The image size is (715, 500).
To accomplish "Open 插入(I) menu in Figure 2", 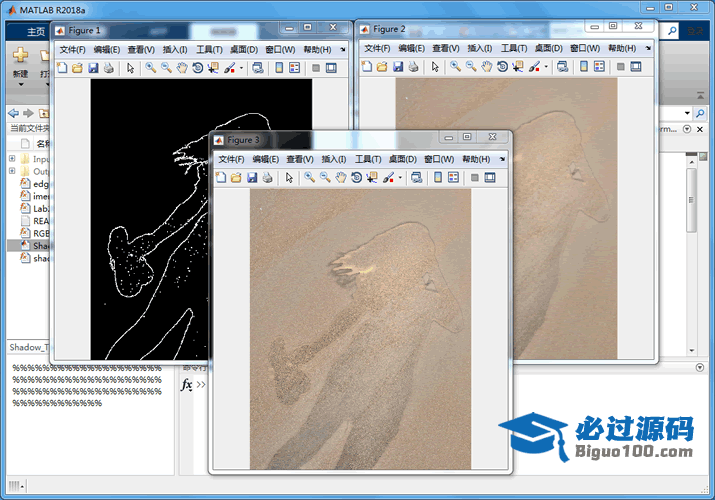I will click(480, 48).
